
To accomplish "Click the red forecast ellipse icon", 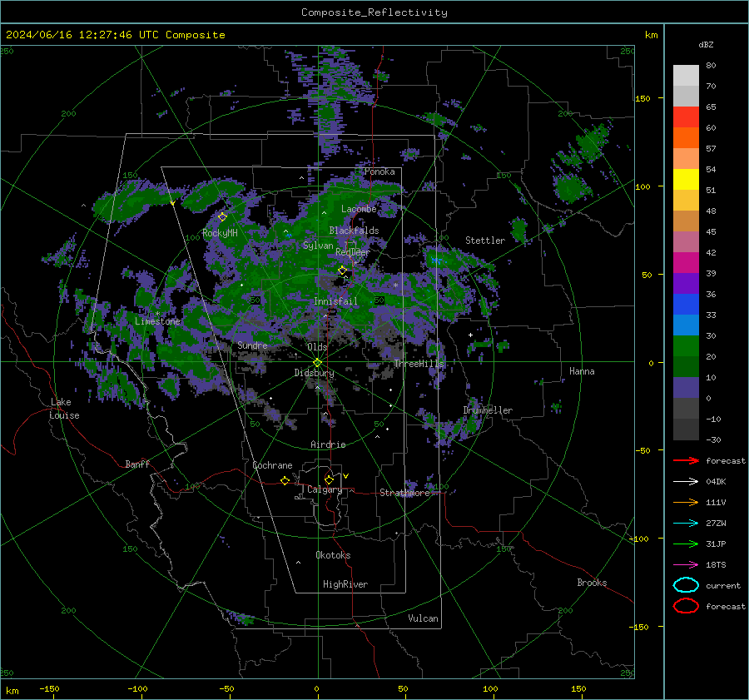I will tap(686, 606).
